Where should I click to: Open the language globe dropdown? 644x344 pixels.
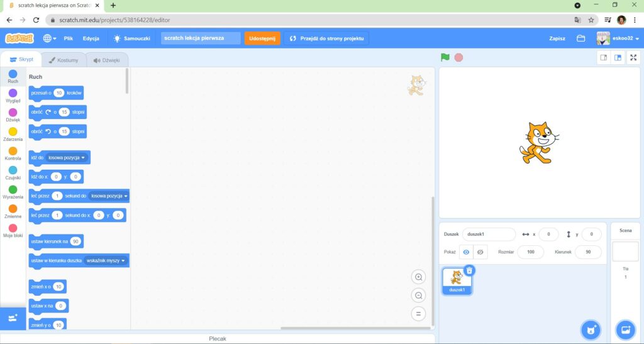coord(50,38)
